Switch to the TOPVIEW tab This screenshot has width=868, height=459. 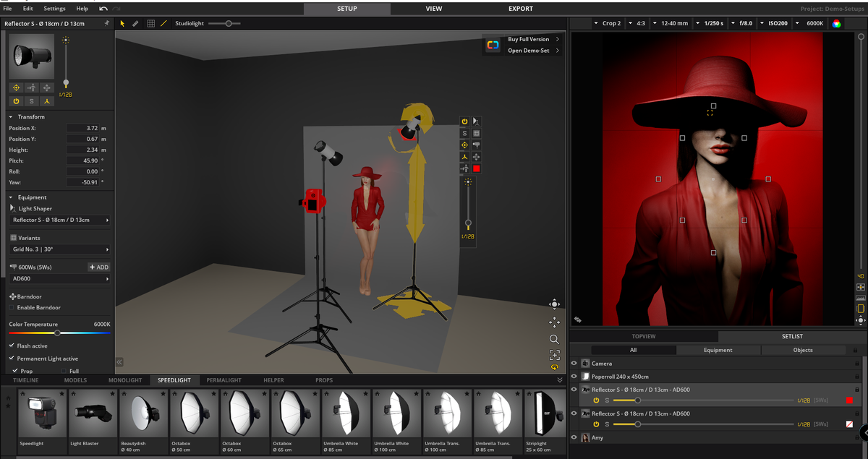(x=644, y=336)
